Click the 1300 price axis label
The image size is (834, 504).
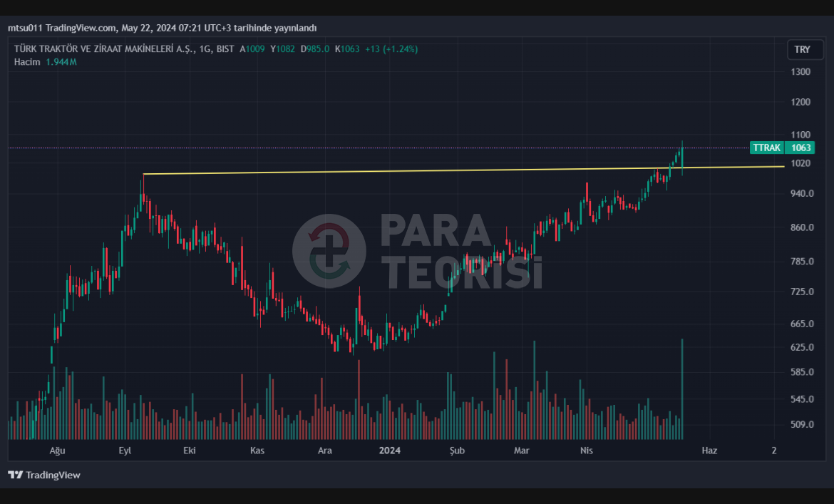tap(800, 72)
